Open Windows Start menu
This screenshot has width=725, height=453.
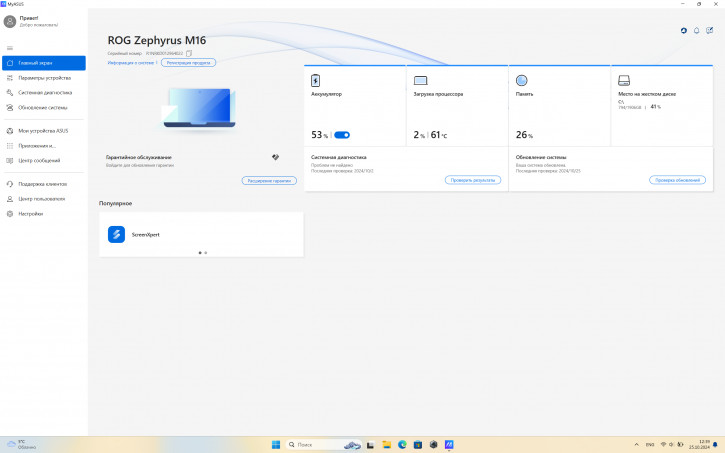[276, 445]
